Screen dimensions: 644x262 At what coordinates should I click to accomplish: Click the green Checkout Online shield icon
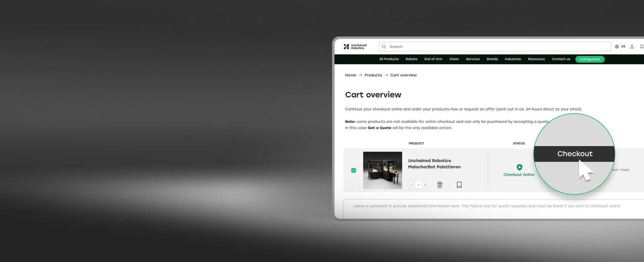tap(519, 167)
